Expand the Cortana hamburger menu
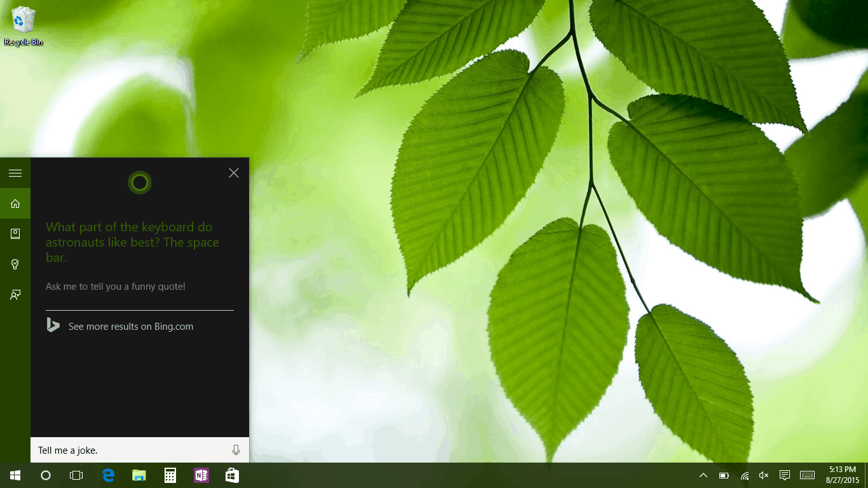This screenshot has width=868, height=488. pos(15,172)
